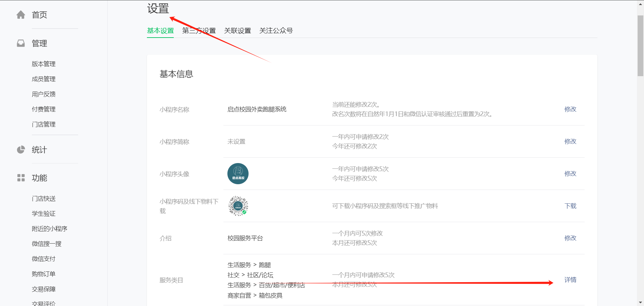Click the grid icon beside 功能

[x=21, y=178]
